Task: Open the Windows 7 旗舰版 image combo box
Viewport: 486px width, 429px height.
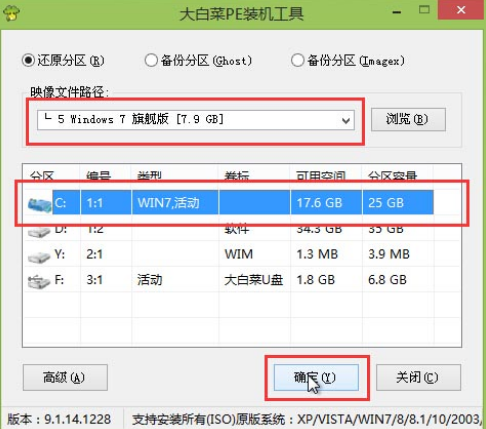Action: [196, 120]
